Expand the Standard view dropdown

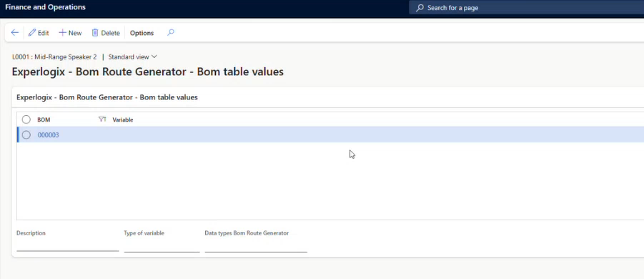[133, 57]
